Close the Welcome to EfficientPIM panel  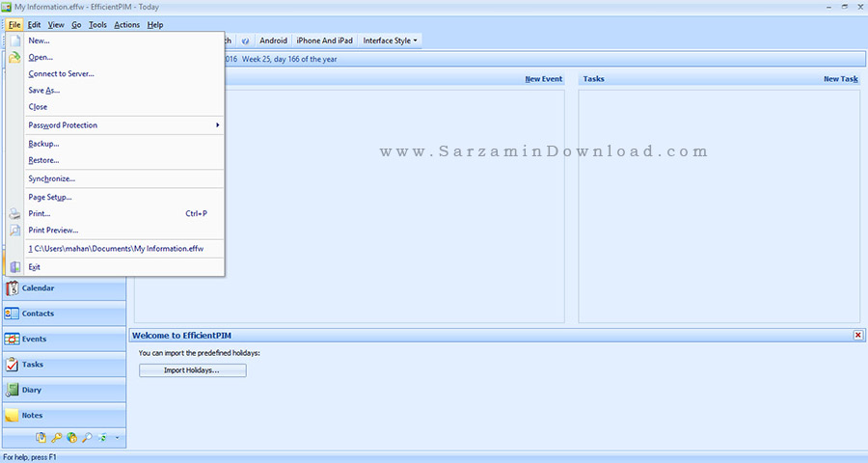click(x=858, y=335)
